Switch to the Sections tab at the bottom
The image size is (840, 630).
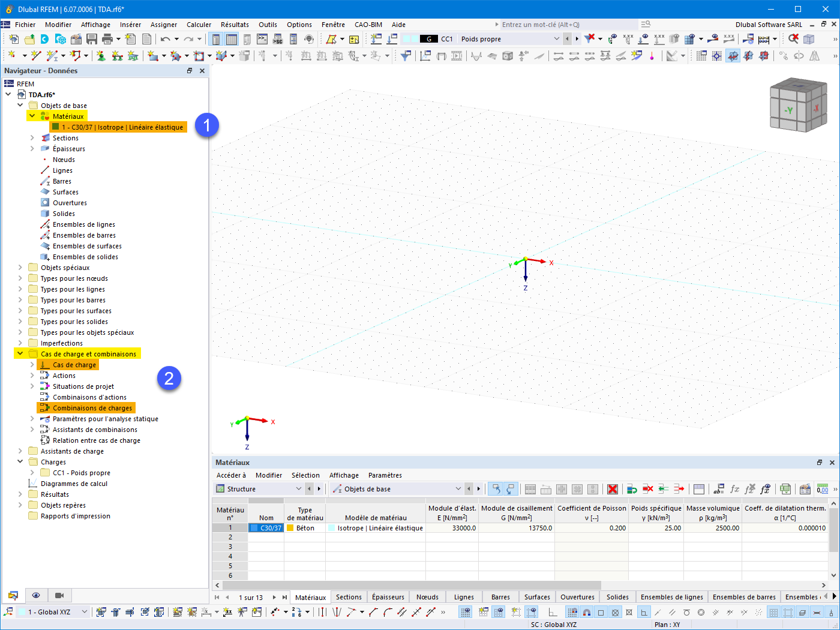[x=349, y=597]
